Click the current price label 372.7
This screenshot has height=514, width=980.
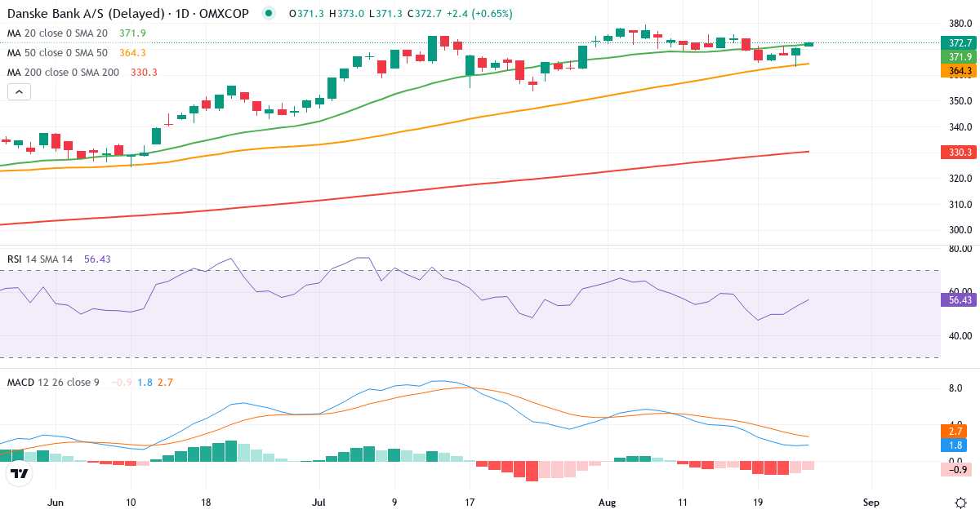tap(960, 42)
